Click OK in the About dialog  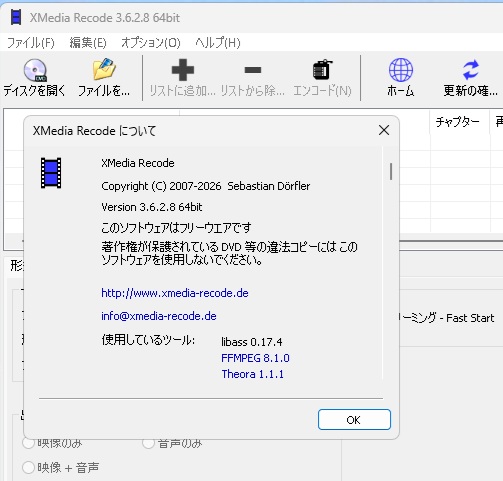click(x=354, y=420)
